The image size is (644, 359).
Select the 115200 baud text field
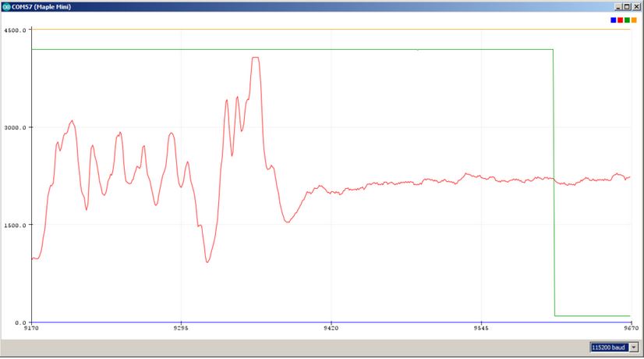pos(608,347)
